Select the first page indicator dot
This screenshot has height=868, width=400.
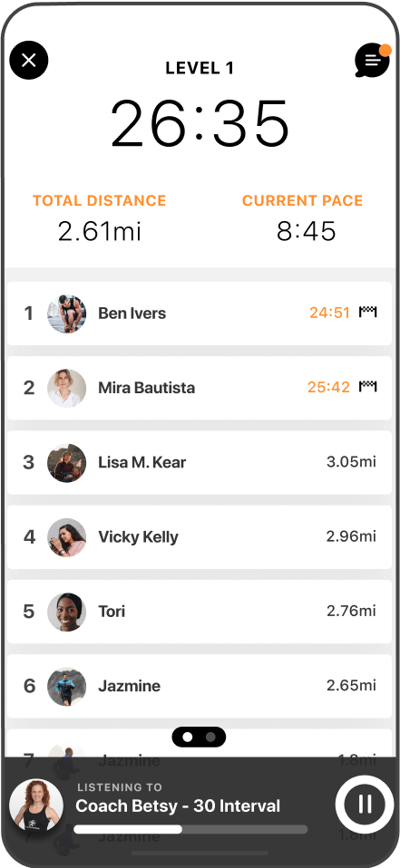[188, 738]
